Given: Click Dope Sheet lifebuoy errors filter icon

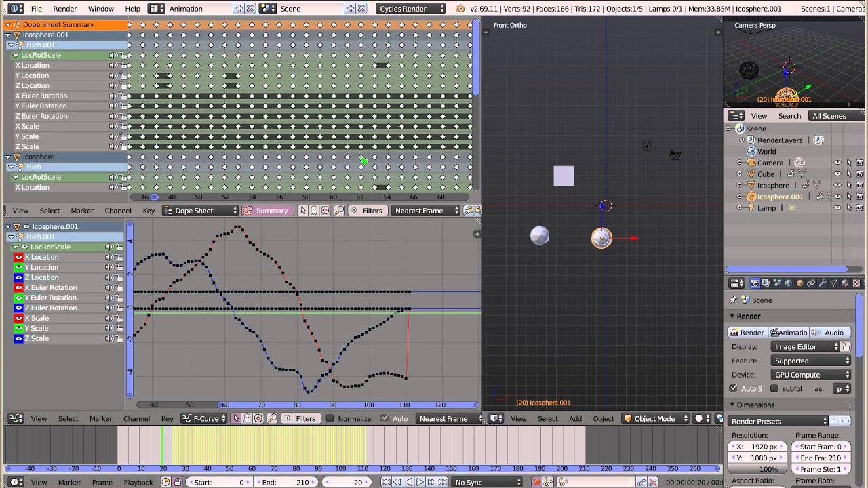Looking at the screenshot, I should click(x=325, y=211).
